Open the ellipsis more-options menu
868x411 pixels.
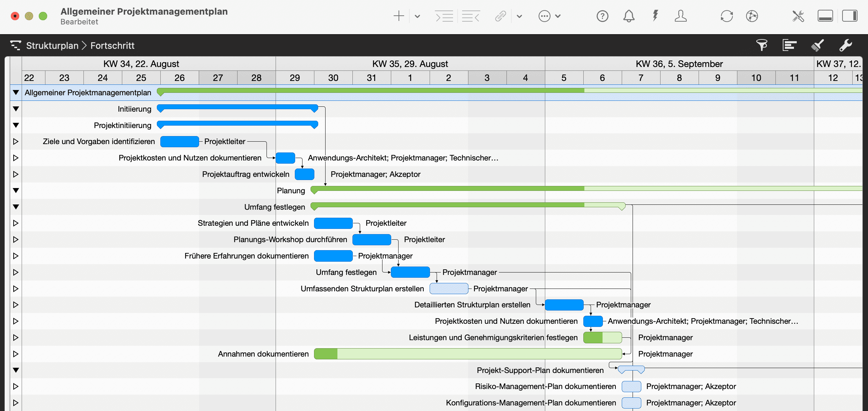click(x=545, y=16)
